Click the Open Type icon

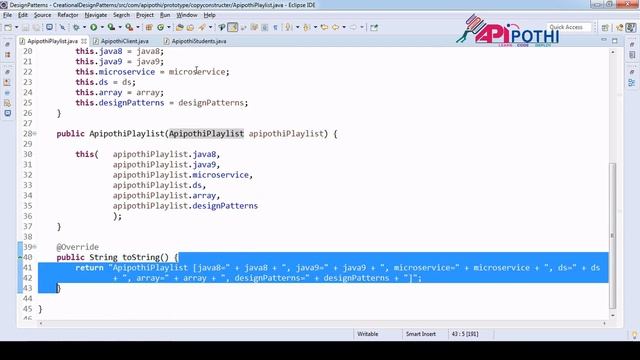(x=180, y=27)
